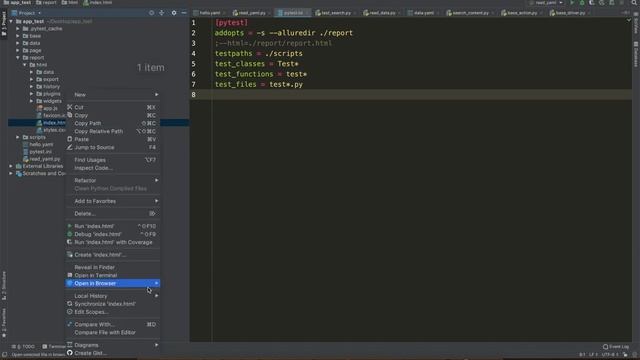The image size is (640, 360).
Task: Choose Edit Scopes... menu item
Action: click(x=113, y=312)
